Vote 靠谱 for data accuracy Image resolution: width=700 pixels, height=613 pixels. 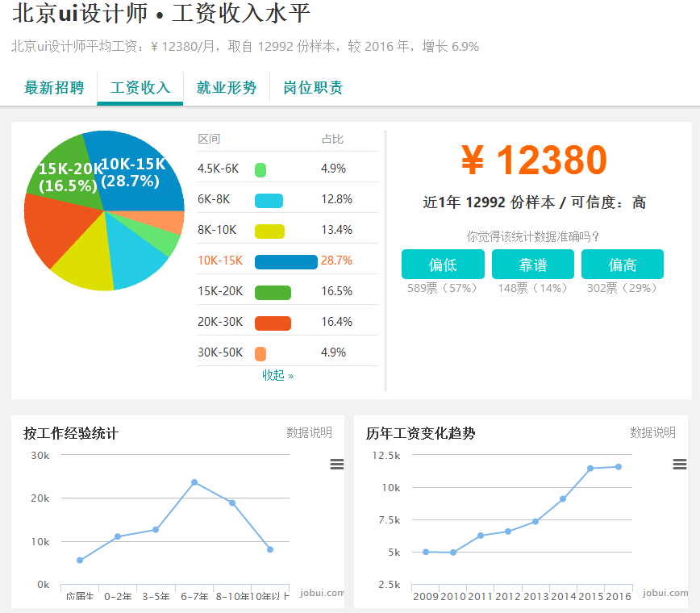coord(533,265)
